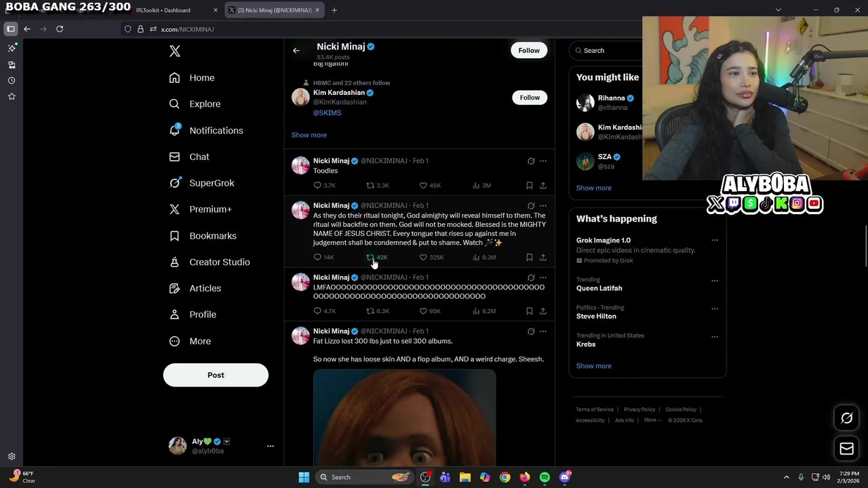Go back using the profile back arrow

(296, 51)
